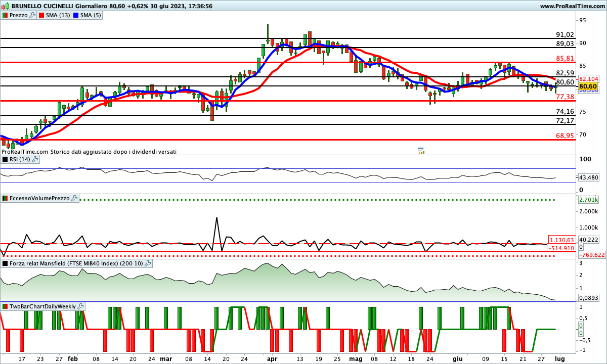The height and width of the screenshot is (364, 607).
Task: Click the Prezzo candlestick panel icon
Action: coord(5,15)
